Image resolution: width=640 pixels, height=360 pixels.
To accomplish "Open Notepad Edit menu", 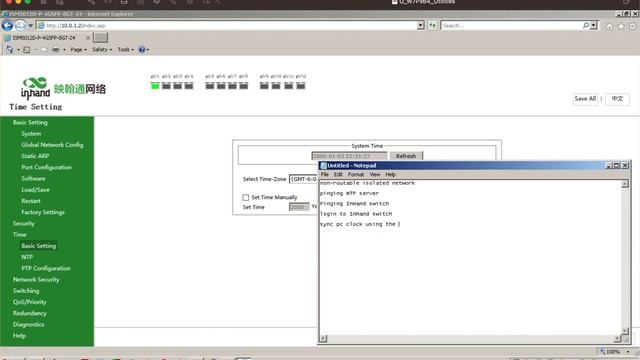I will coord(338,174).
